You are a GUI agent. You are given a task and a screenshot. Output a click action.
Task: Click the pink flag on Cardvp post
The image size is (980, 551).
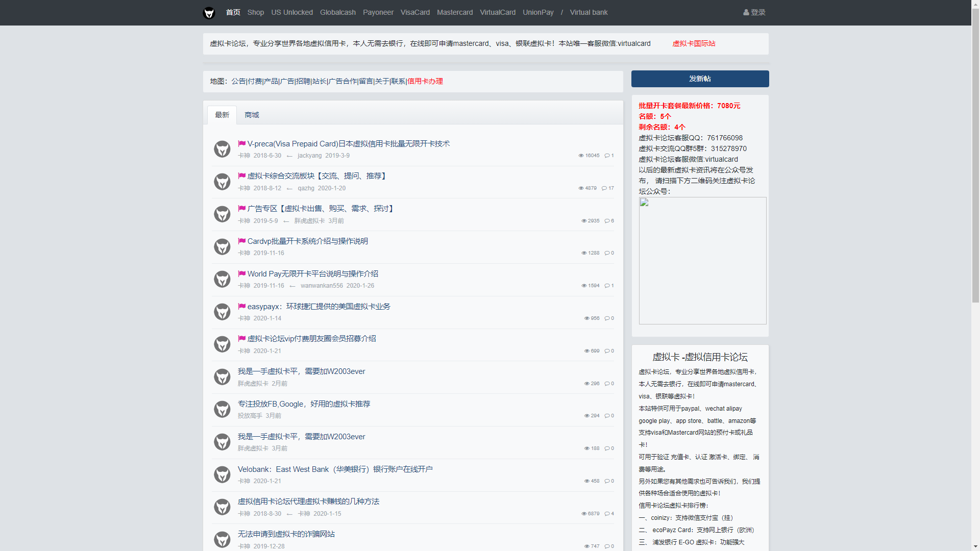pyautogui.click(x=242, y=241)
